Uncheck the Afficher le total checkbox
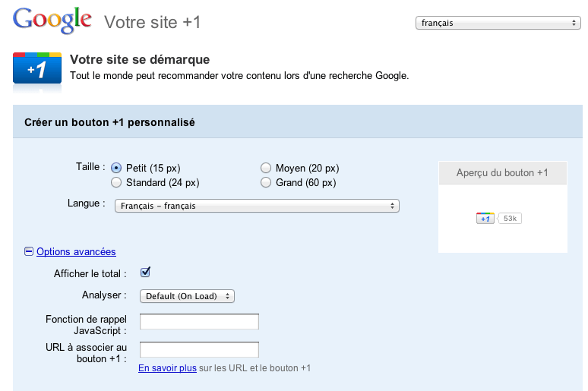This screenshot has height=391, width=588. pyautogui.click(x=146, y=272)
